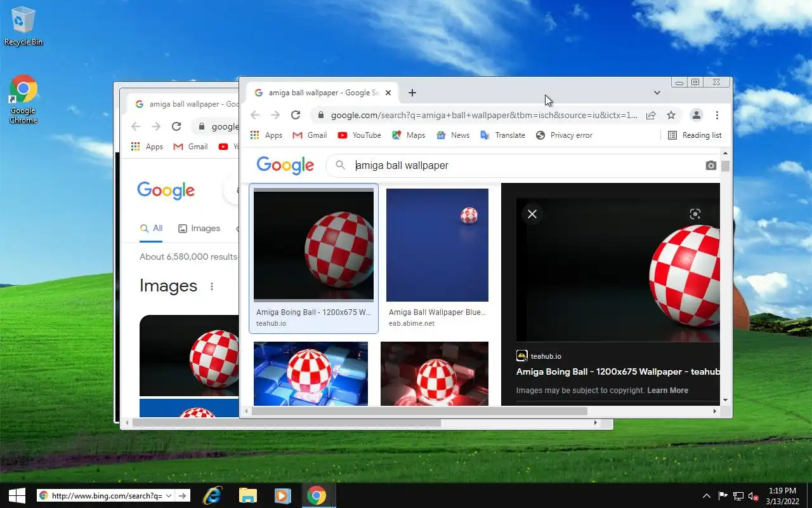Go back in background Chrome window
Screen dimensions: 812x508
coord(136,126)
